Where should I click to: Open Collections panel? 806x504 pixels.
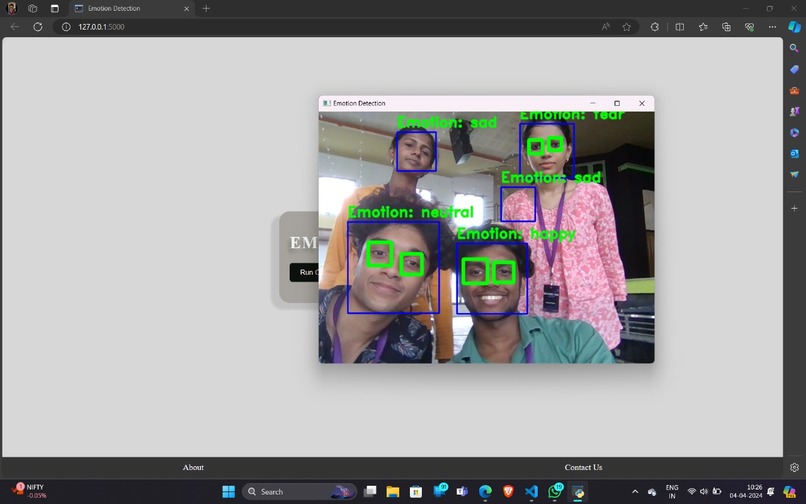coord(726,27)
